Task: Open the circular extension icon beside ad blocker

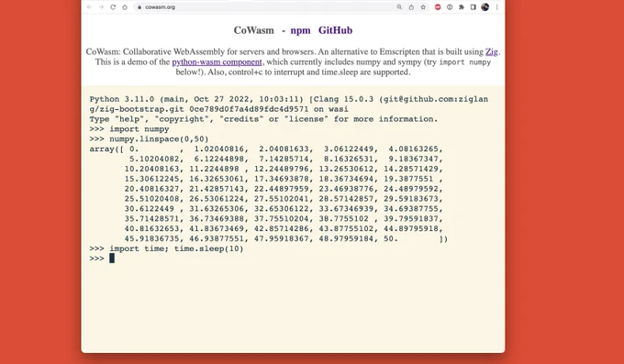Action: point(450,7)
